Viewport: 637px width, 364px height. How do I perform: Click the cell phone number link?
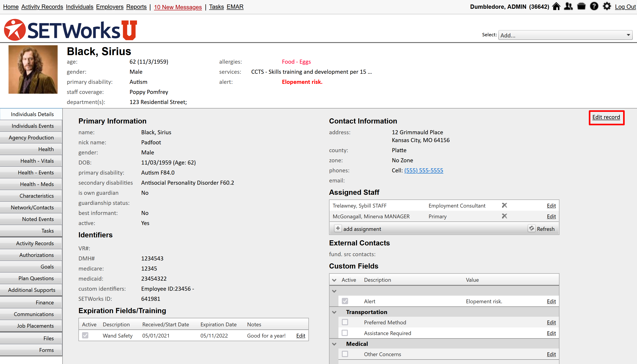pyautogui.click(x=423, y=171)
